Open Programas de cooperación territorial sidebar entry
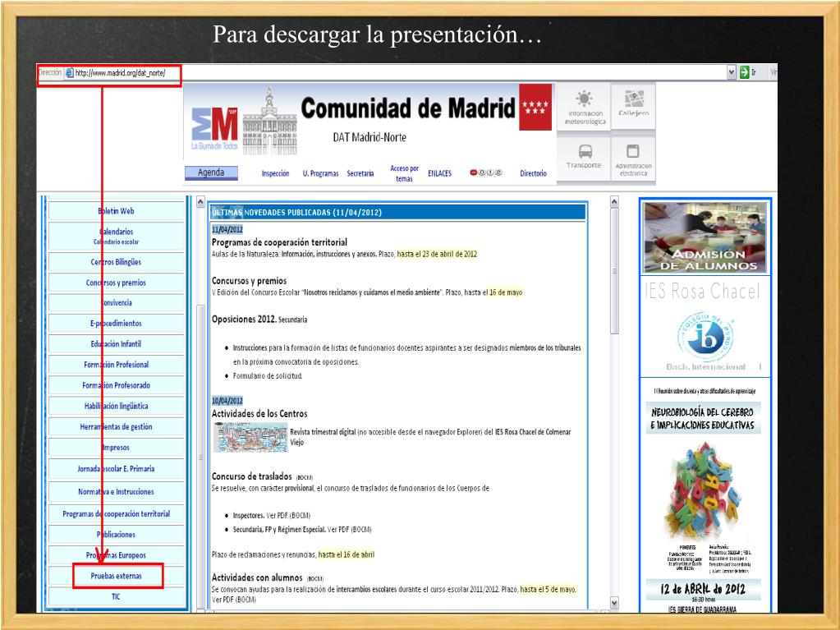This screenshot has width=840, height=630. 117,513
